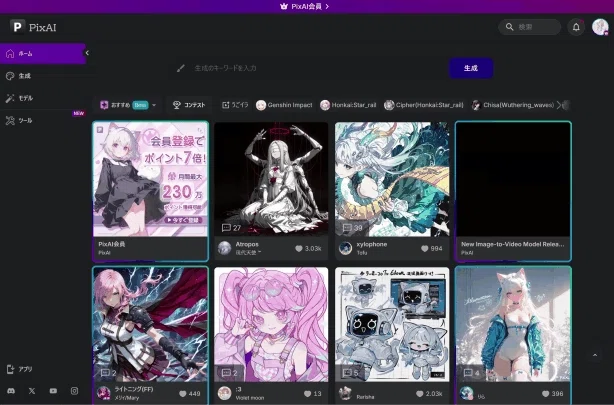Open the robot cats artwork thumbnail
Image resolution: width=614 pixels, height=405 pixels.
click(392, 324)
